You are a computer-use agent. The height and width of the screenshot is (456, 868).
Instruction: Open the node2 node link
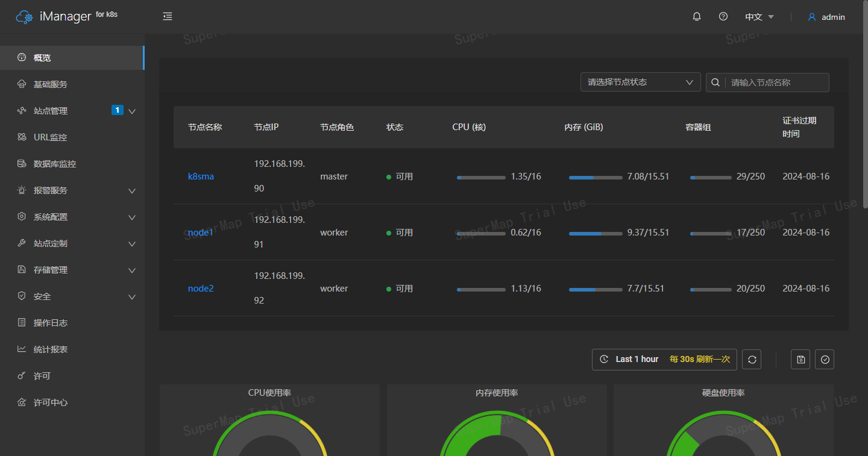point(201,289)
